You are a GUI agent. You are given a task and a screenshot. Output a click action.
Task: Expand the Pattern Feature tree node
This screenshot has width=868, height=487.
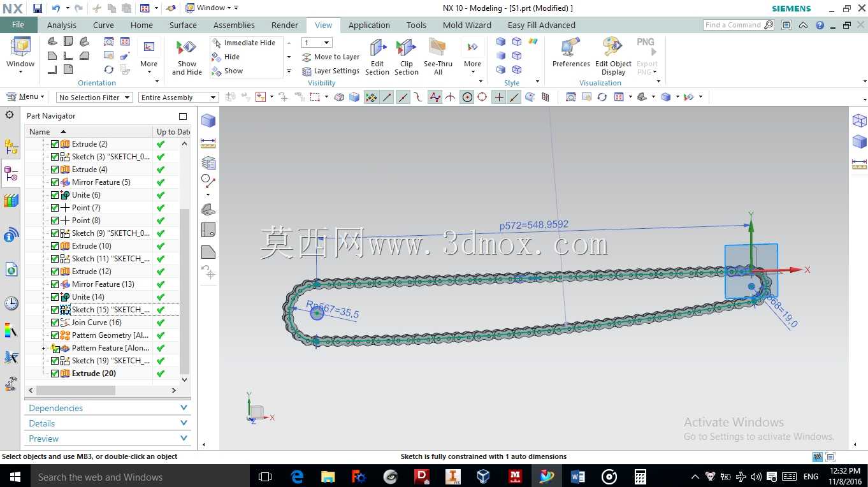click(x=44, y=348)
